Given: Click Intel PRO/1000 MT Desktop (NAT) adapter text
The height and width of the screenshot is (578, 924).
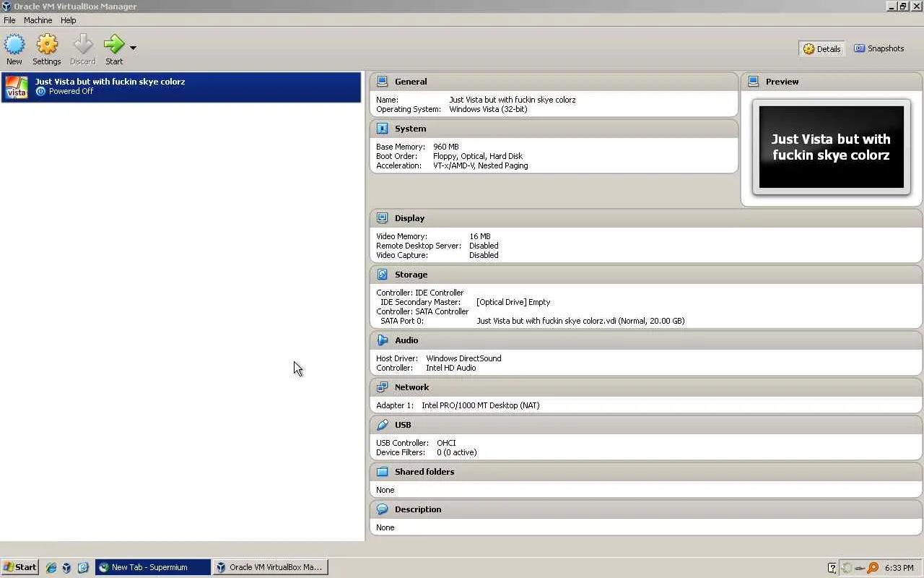Looking at the screenshot, I should point(481,405).
